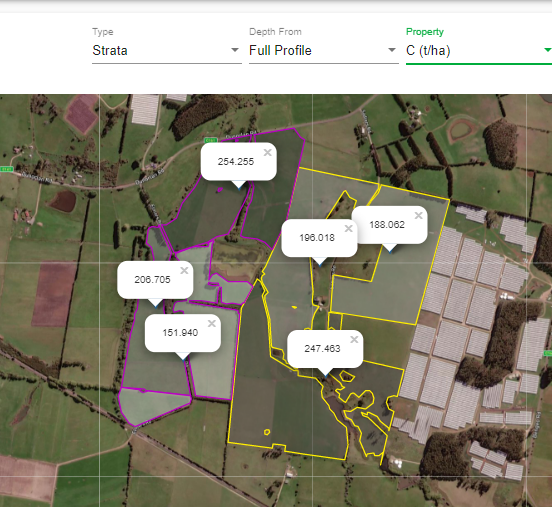Click the 206.705 value text
This screenshot has width=552, height=507.
pos(152,280)
